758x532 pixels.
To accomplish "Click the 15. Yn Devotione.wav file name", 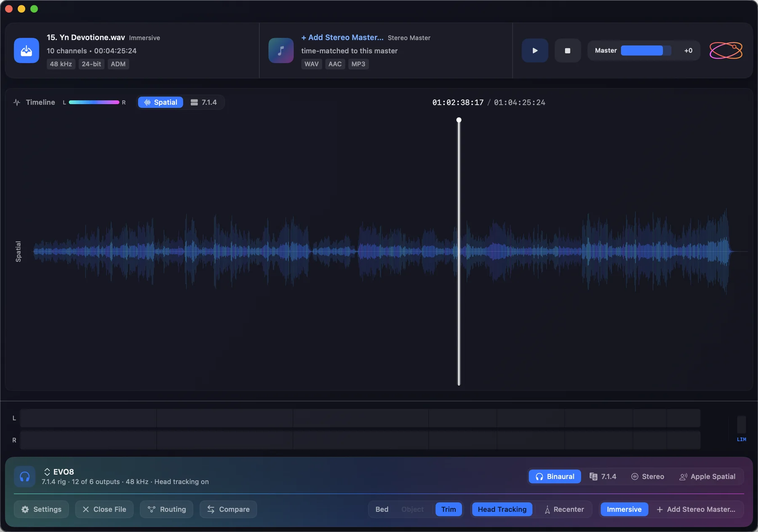I will click(86, 37).
